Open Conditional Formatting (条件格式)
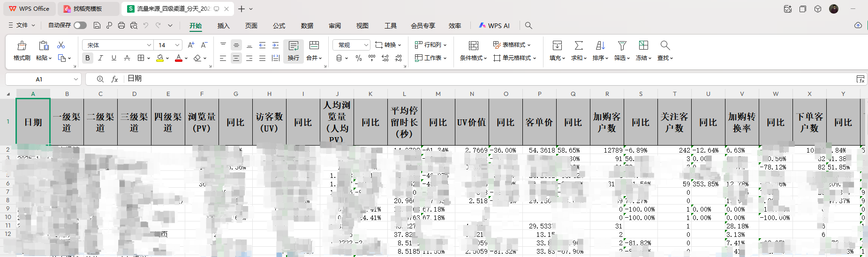 tap(474, 51)
